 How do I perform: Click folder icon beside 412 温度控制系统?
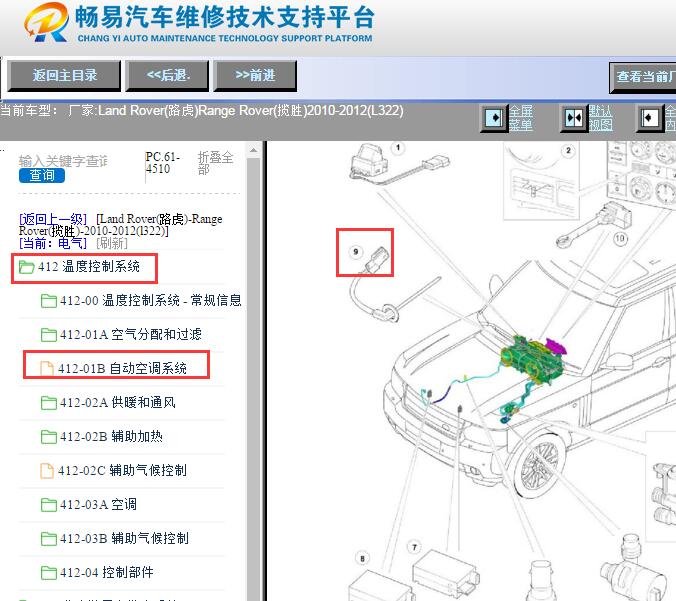(27, 267)
